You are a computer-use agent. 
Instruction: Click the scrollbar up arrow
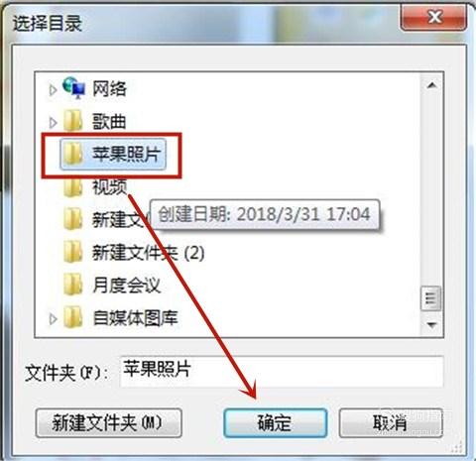(431, 86)
